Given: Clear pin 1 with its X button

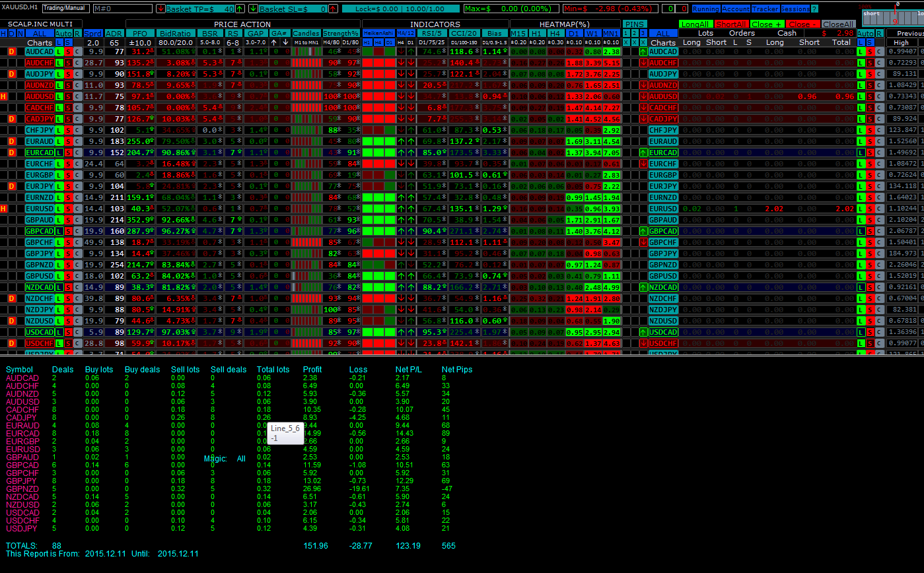Looking at the screenshot, I should 626,42.
